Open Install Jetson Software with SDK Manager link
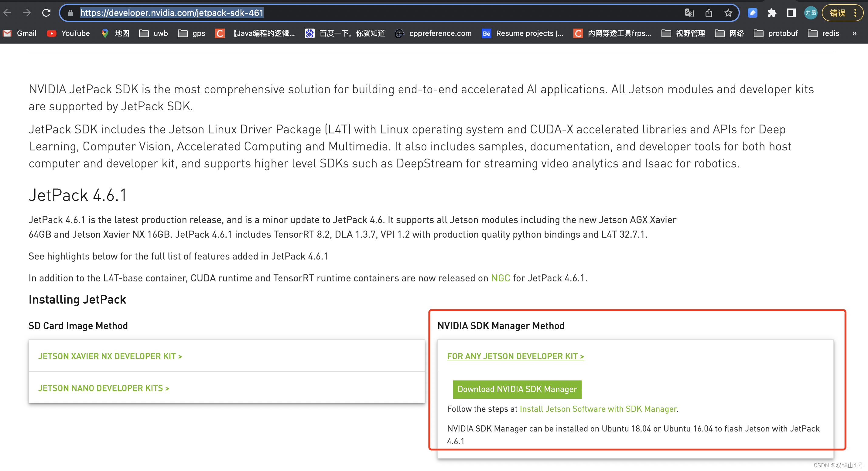 pos(598,409)
